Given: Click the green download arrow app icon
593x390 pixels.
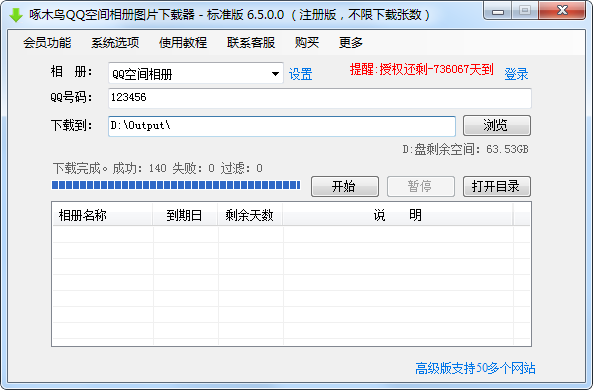Looking at the screenshot, I should click(x=16, y=15).
